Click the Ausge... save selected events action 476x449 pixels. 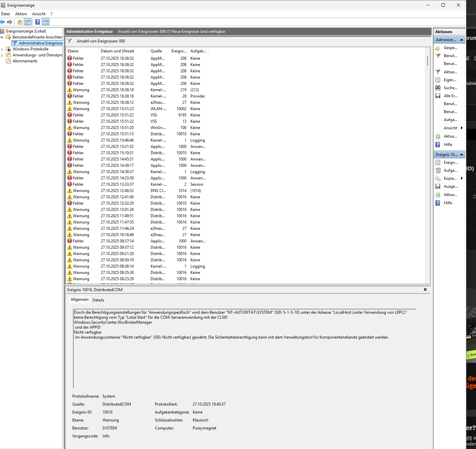tap(450, 186)
